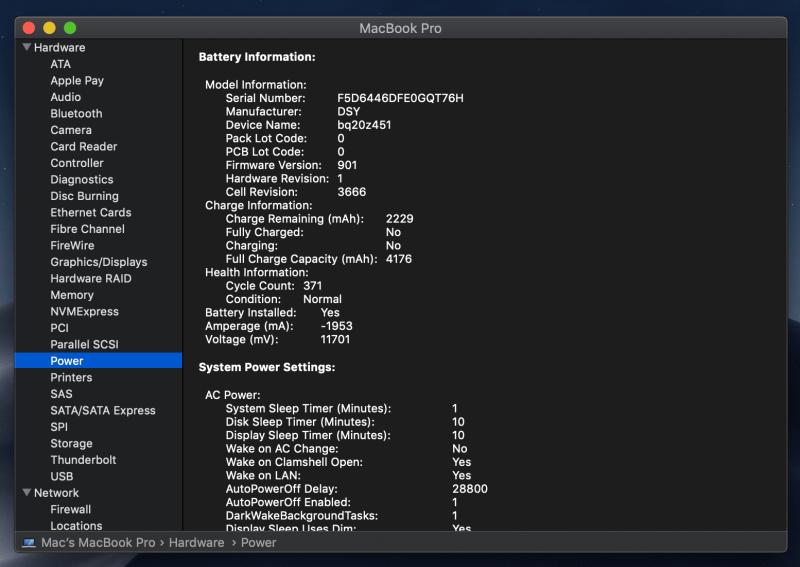Select Firewall under Network

pyautogui.click(x=70, y=510)
